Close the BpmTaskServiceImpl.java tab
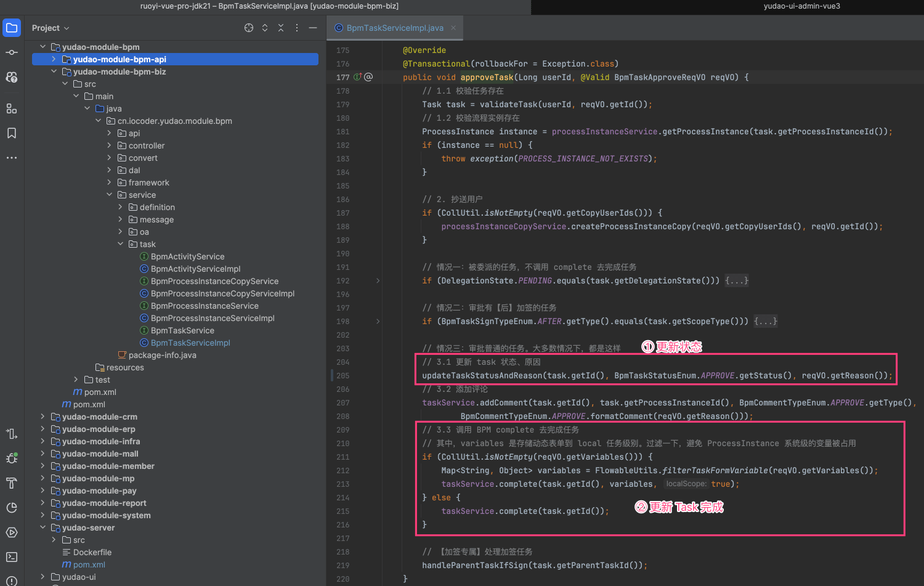This screenshot has height=586, width=924. click(x=453, y=28)
